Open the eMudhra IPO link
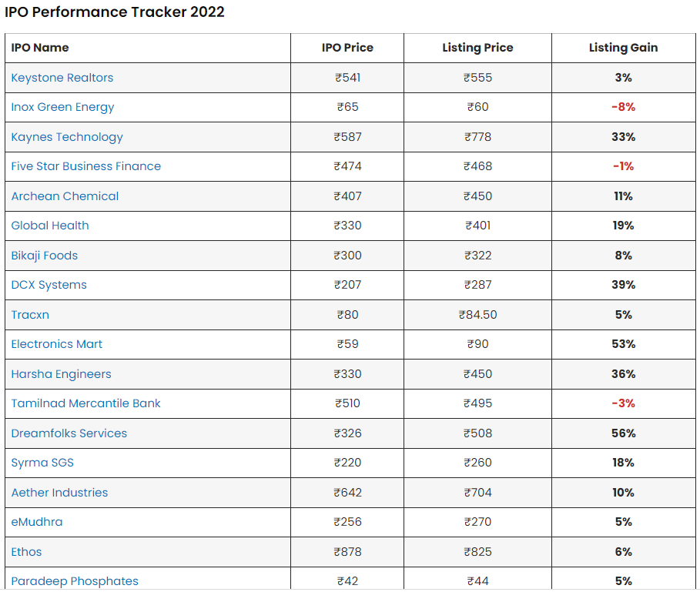This screenshot has width=700, height=592. pos(36,522)
